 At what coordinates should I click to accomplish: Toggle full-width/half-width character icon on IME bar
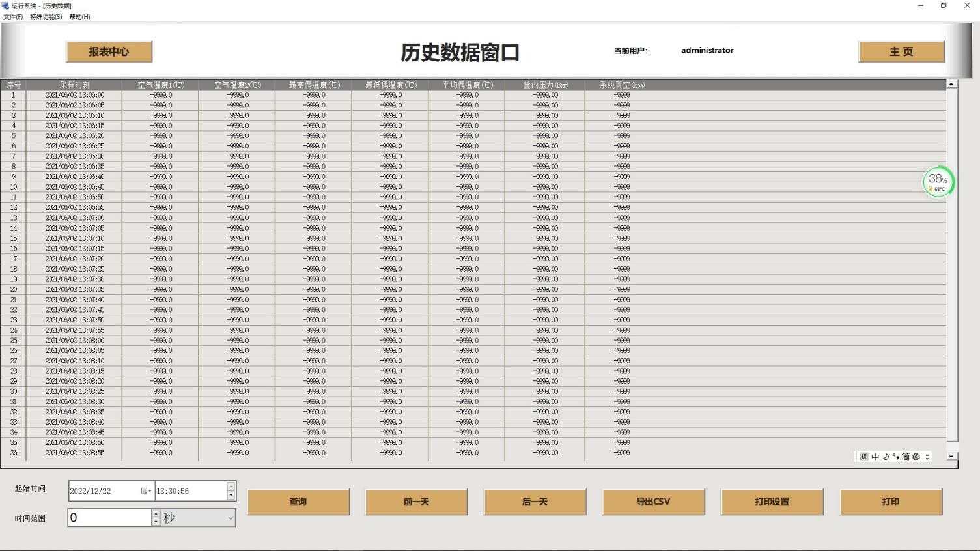click(886, 457)
